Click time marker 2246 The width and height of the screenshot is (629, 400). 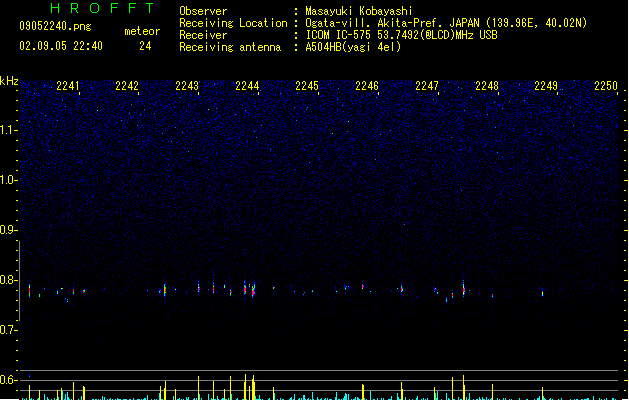tap(367, 86)
